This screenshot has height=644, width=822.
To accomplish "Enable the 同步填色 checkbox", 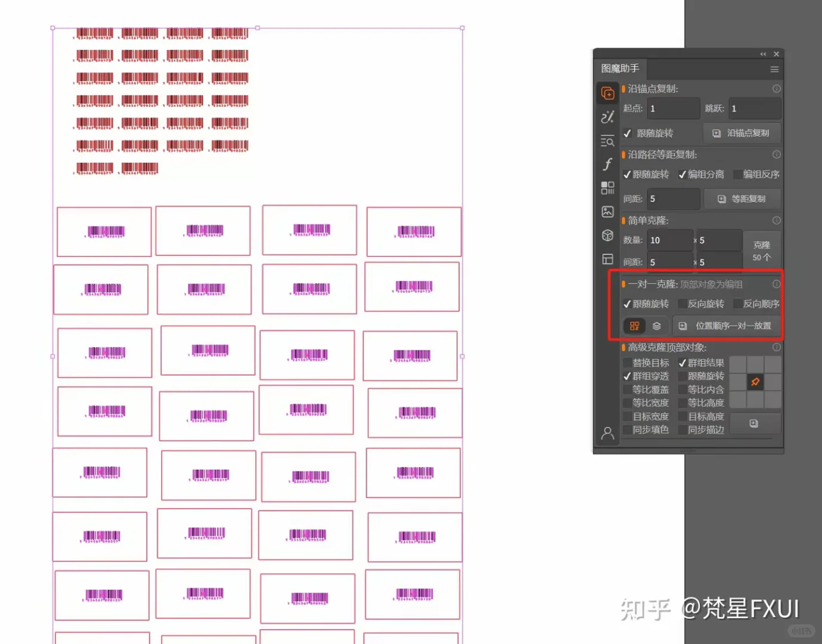I will coord(627,430).
